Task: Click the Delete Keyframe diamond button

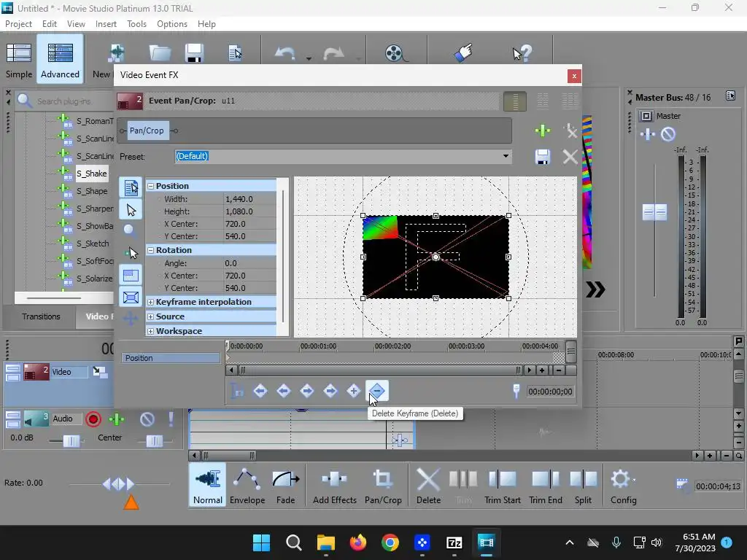Action: point(377,391)
